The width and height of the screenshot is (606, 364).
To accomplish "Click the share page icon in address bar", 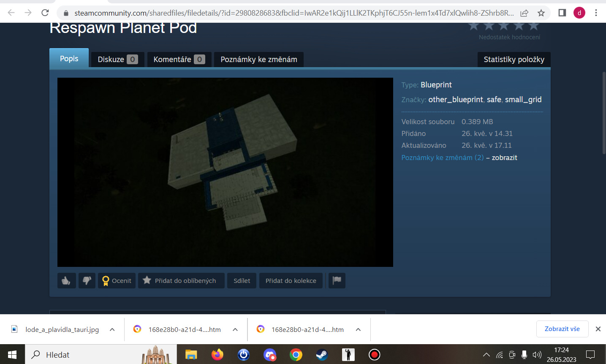I will click(x=524, y=13).
